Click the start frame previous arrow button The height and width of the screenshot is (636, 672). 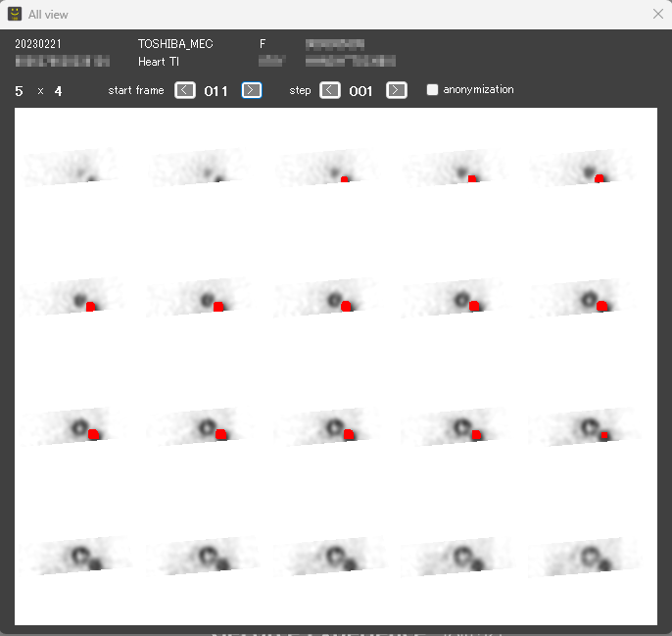coord(185,90)
